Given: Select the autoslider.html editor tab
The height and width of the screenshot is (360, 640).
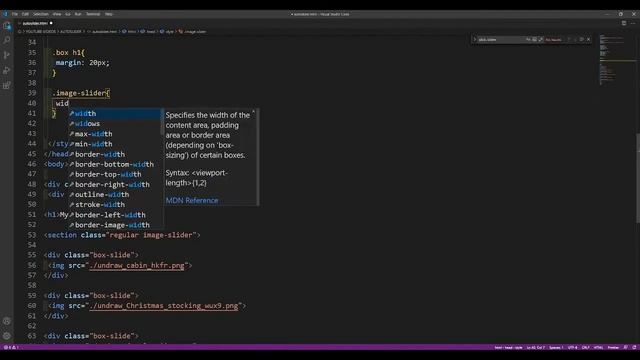Looking at the screenshot, I should click(x=36, y=23).
